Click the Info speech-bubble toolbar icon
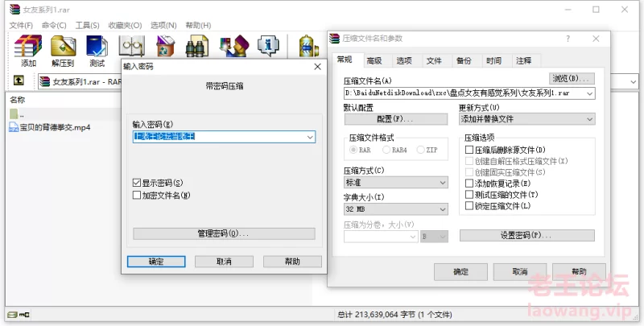Screen dimensions: 644x326 pyautogui.click(x=267, y=47)
